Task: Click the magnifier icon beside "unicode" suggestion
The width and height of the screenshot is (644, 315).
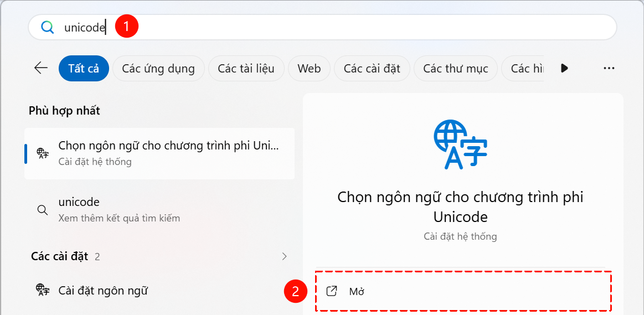Action: click(42, 210)
